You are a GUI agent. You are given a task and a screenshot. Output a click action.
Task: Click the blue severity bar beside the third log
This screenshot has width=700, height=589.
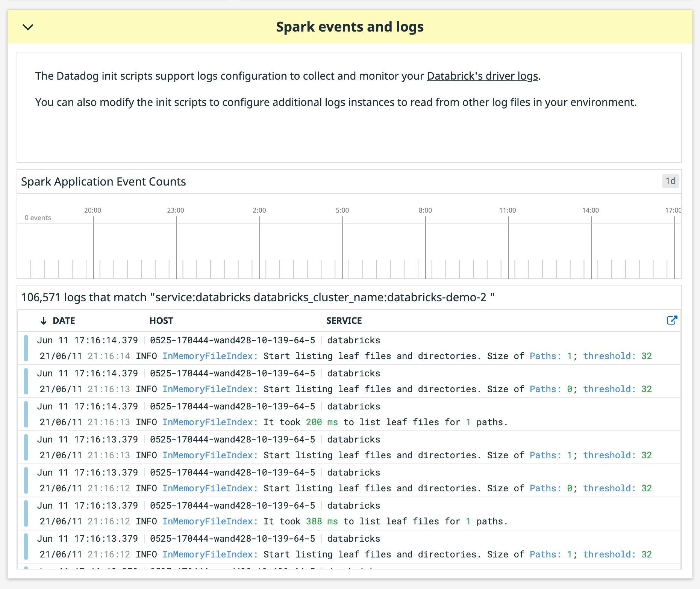tap(25, 414)
